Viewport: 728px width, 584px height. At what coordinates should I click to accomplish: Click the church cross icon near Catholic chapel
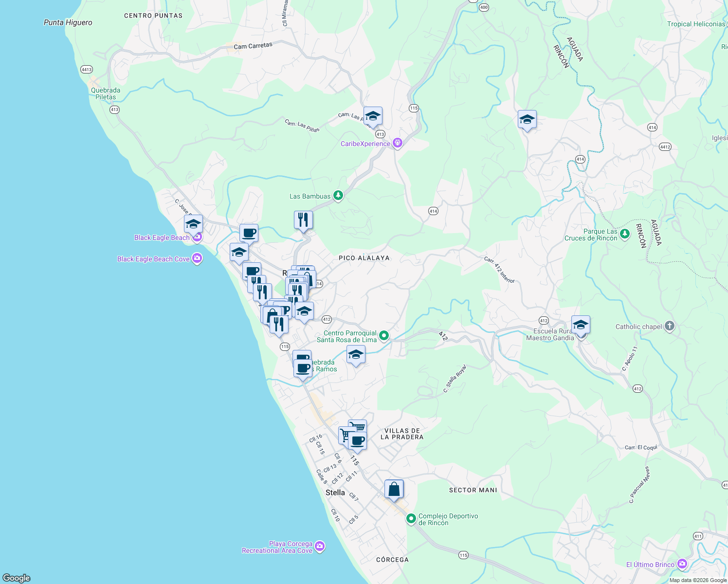(670, 327)
